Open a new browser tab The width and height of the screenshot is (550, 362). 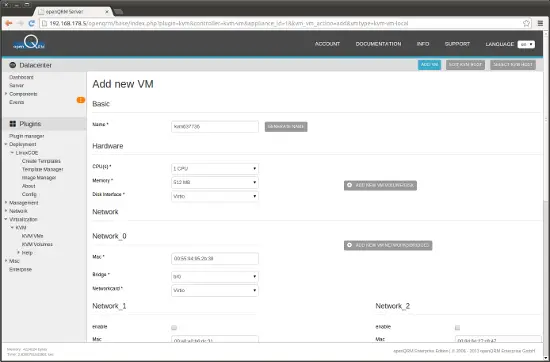(x=119, y=12)
